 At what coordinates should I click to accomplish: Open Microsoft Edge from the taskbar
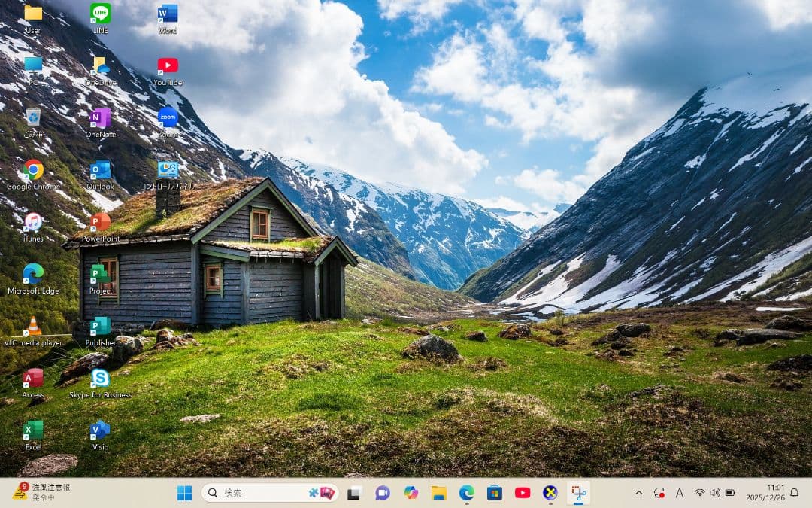(466, 494)
